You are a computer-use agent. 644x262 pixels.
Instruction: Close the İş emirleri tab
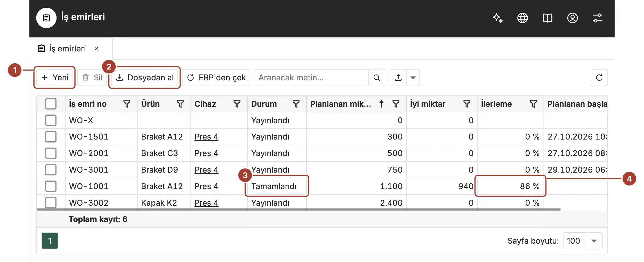pos(96,49)
